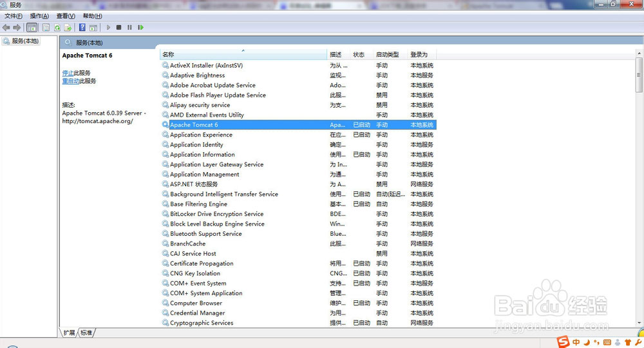This screenshot has height=348, width=644.
Task: Toggle the 中 Chinese/English input mode
Action: [576, 342]
